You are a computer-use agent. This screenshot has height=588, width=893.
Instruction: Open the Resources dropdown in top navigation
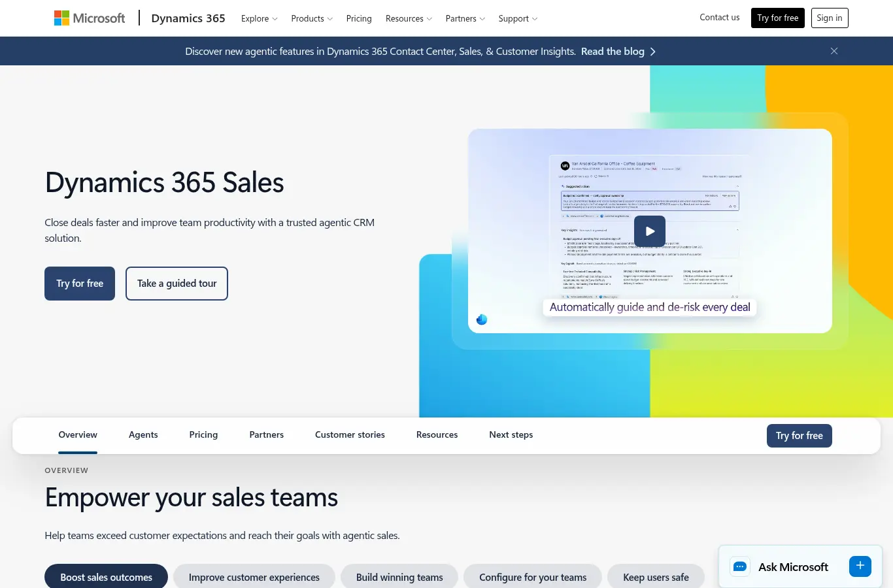click(x=409, y=18)
